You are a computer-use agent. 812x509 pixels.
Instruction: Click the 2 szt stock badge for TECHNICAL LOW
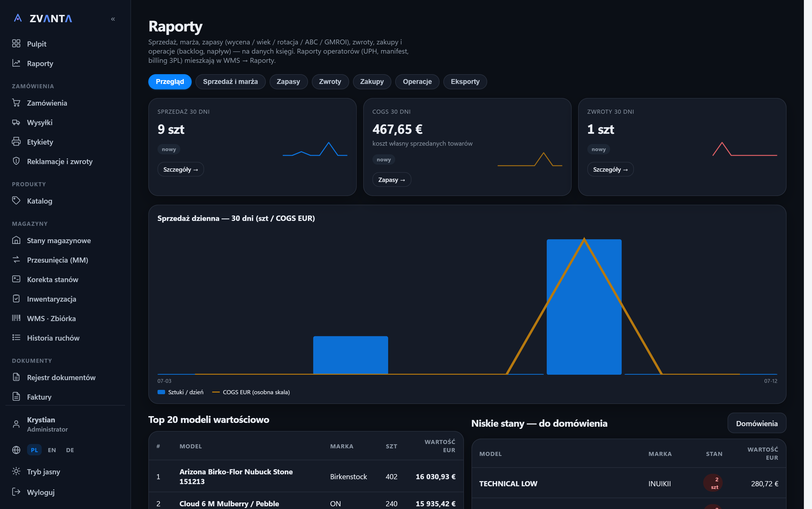click(712, 483)
